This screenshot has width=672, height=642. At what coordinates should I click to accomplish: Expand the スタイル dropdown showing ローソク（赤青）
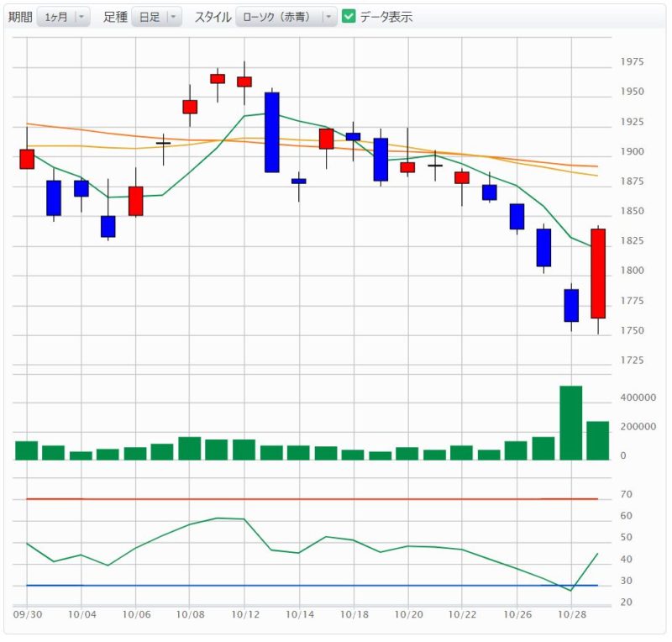click(x=286, y=17)
